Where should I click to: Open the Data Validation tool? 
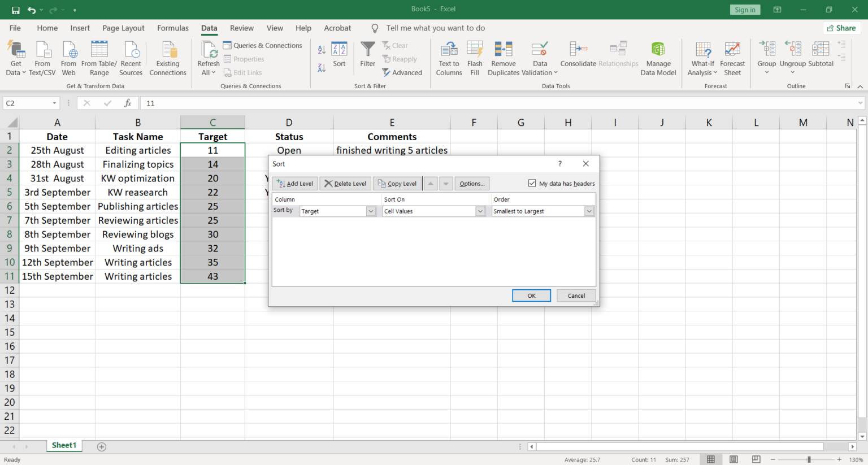(x=539, y=58)
